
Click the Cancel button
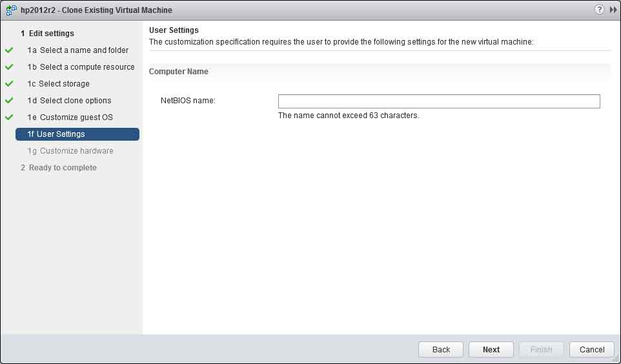pyautogui.click(x=592, y=349)
